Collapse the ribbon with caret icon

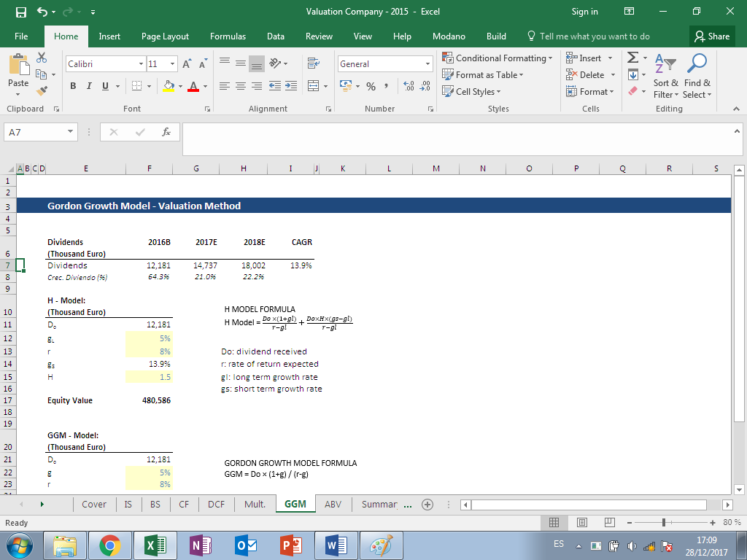pyautogui.click(x=736, y=109)
